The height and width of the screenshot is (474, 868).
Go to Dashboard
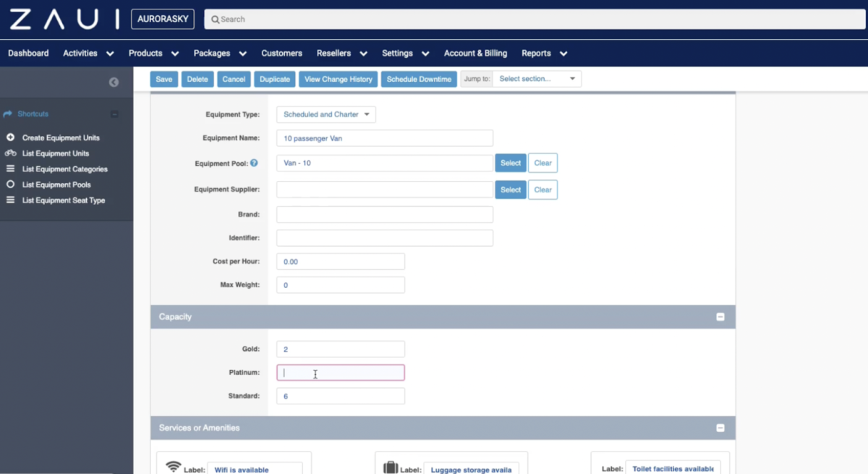[x=28, y=54]
